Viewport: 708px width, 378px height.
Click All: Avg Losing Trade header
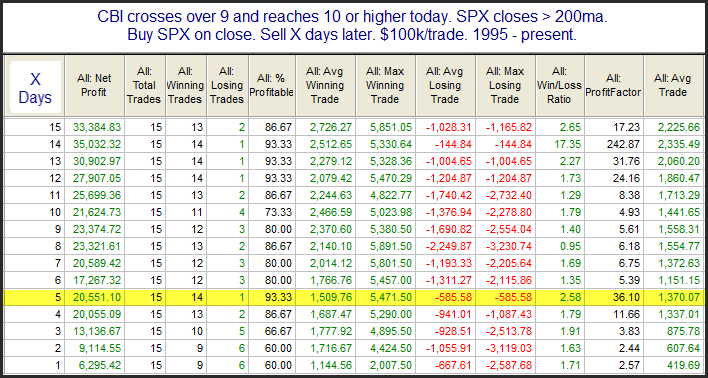pos(445,85)
